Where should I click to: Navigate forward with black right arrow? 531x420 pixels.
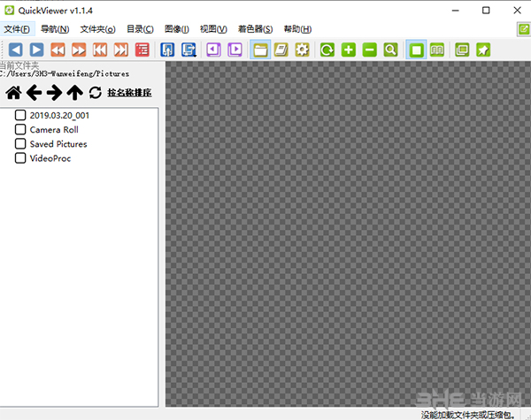[x=54, y=93]
